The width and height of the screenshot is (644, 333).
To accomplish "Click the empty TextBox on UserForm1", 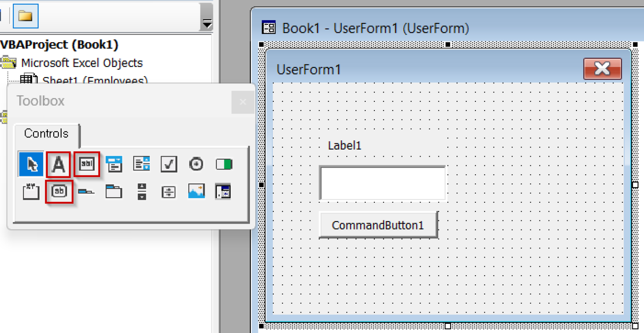I will pos(383,183).
